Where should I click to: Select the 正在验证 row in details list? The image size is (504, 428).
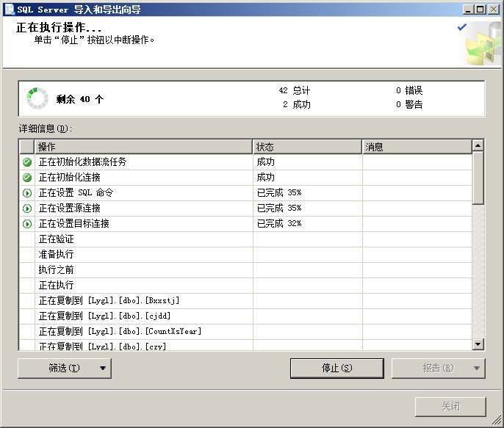click(143, 239)
